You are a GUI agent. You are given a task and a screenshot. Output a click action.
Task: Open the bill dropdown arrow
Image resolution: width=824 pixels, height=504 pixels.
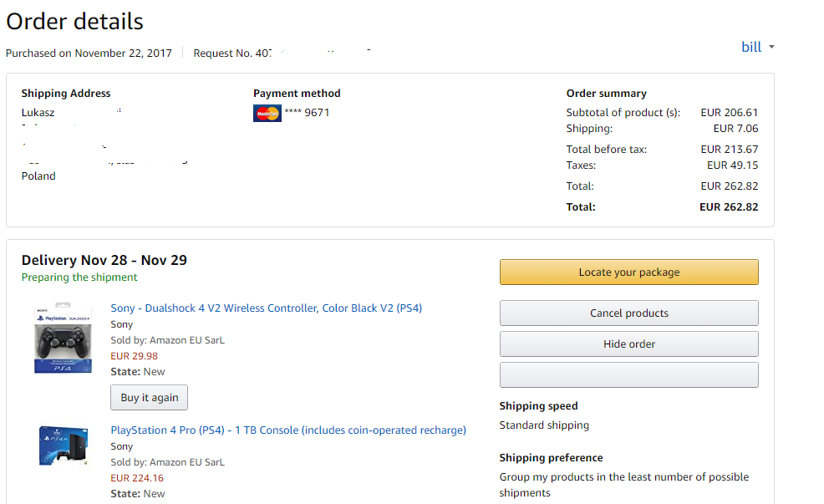771,47
